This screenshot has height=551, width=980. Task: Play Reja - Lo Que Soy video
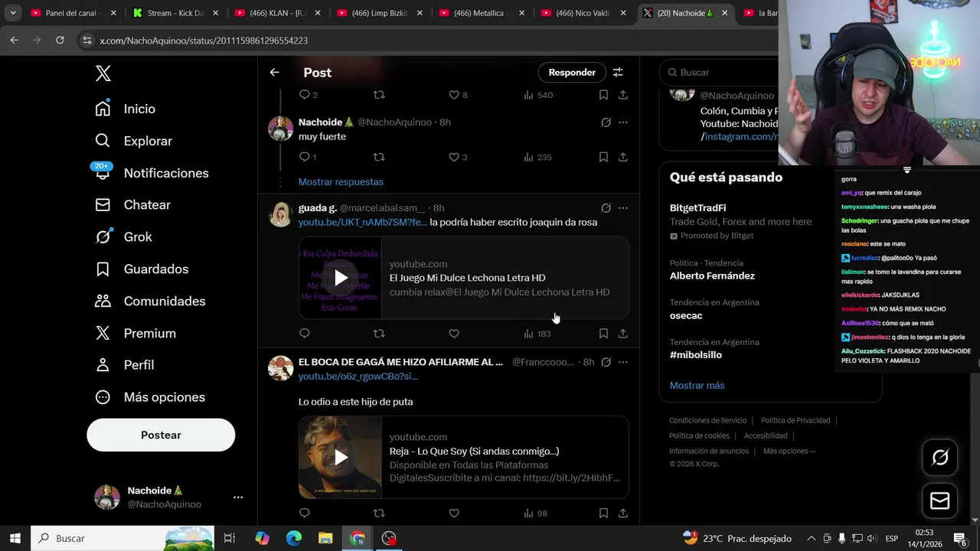coord(341,457)
